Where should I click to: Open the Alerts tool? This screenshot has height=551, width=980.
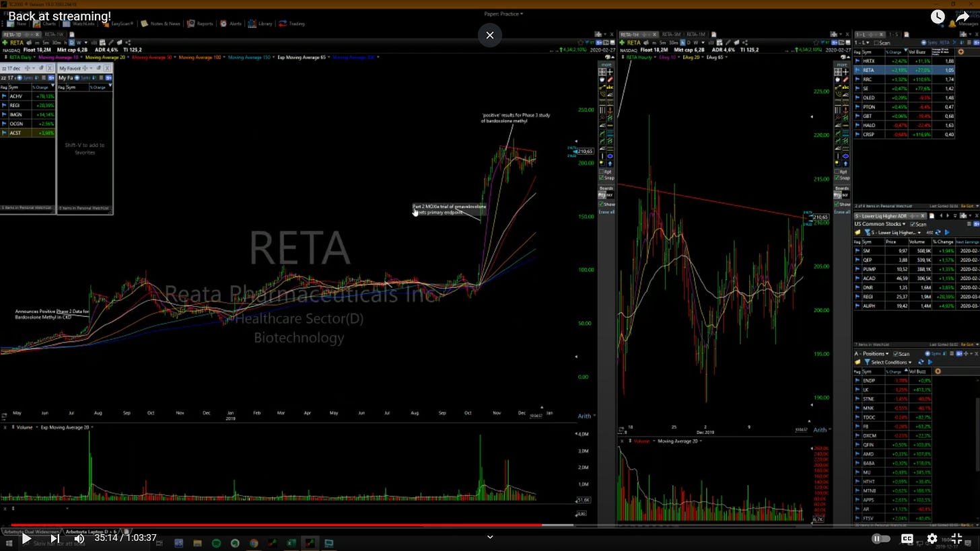coord(230,24)
